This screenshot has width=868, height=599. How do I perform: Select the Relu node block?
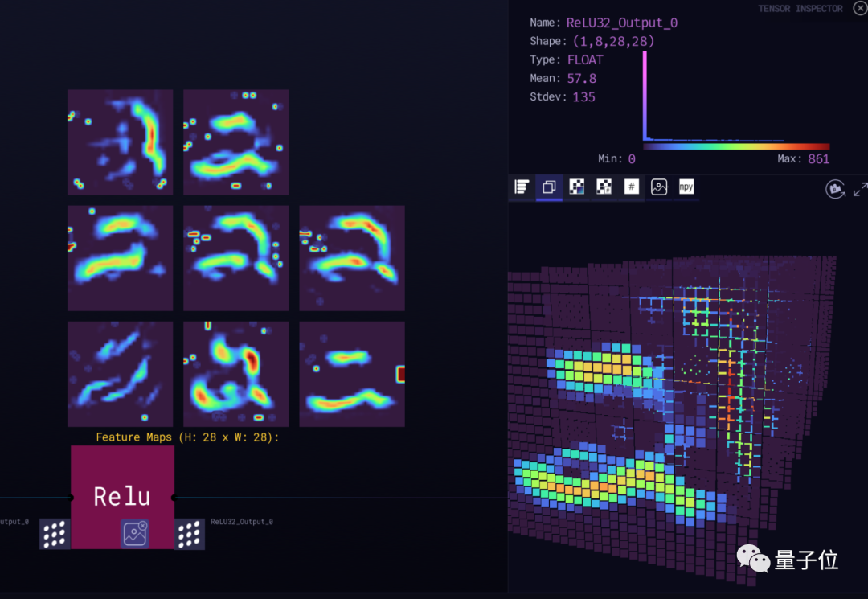tap(122, 482)
